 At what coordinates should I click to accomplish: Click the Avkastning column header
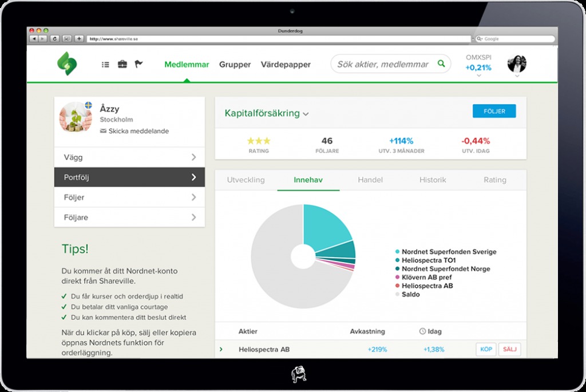click(x=367, y=331)
